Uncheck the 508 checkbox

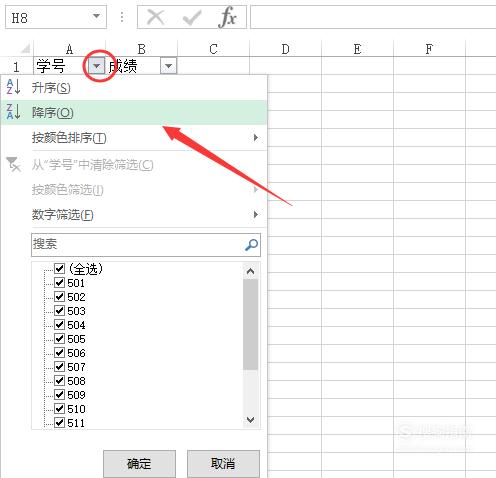point(59,381)
